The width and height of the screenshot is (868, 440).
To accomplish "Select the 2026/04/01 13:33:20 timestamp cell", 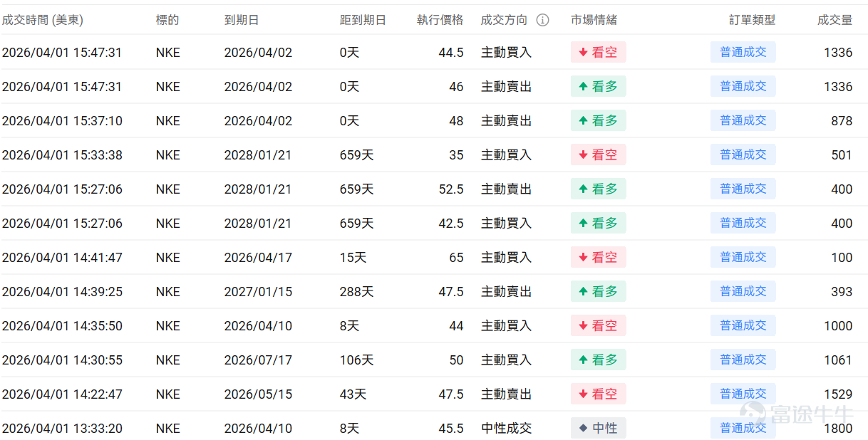I will [62, 429].
